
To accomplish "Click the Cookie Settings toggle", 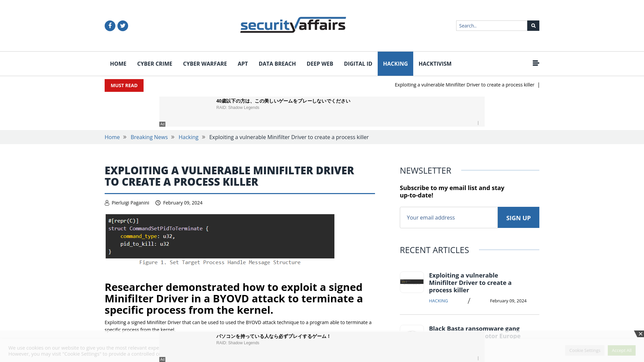I will point(585,350).
